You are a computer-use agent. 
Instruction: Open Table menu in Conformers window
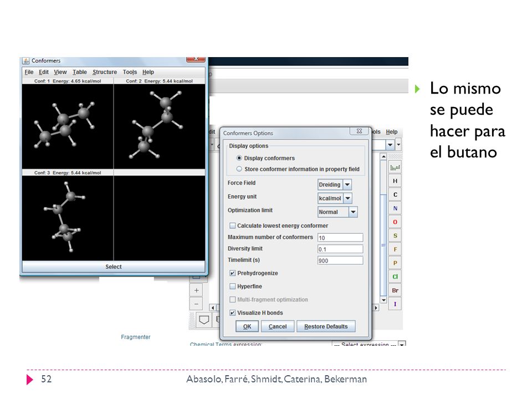click(x=79, y=72)
